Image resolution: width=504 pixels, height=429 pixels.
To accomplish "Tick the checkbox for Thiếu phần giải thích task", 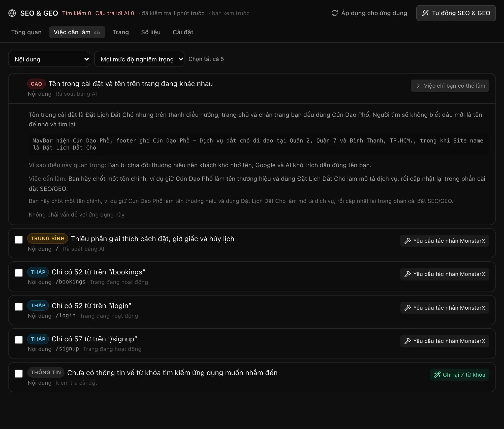I will pyautogui.click(x=19, y=240).
